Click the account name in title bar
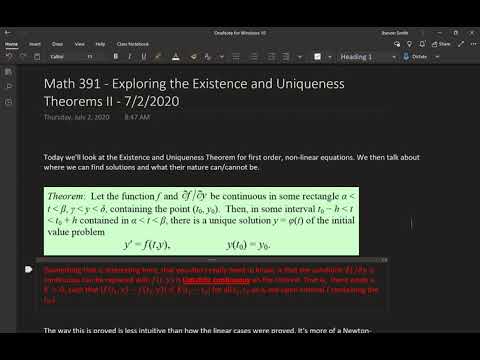The image size is (480, 360). click(395, 33)
